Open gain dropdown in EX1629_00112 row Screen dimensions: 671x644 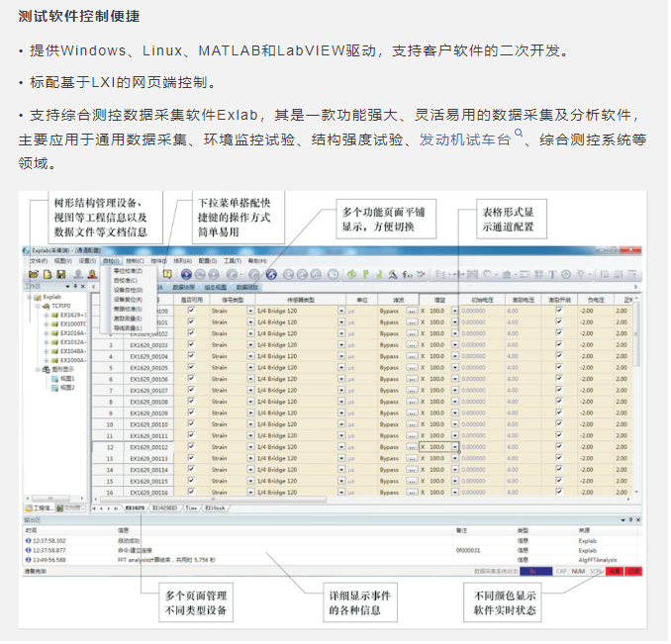[x=454, y=447]
